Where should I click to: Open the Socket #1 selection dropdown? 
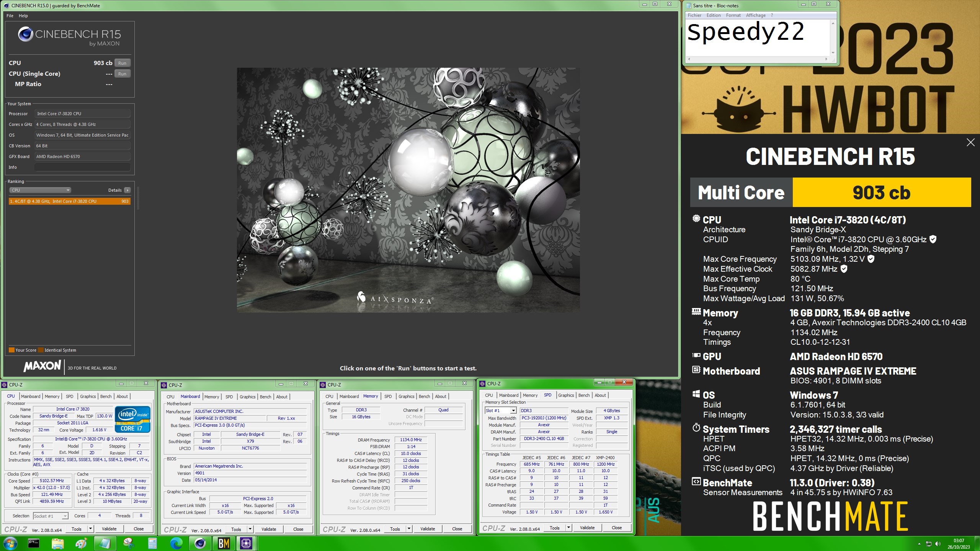pyautogui.click(x=51, y=516)
